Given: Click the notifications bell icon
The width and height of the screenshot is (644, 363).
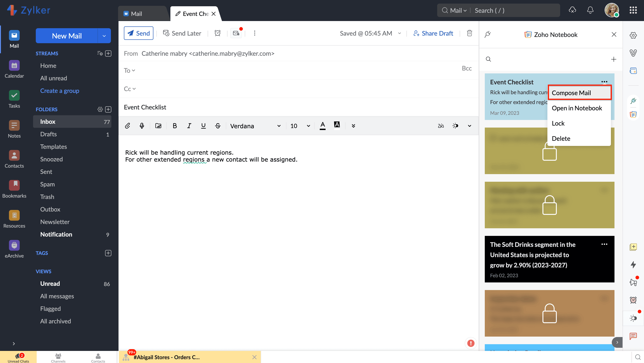Looking at the screenshot, I should (x=590, y=10).
